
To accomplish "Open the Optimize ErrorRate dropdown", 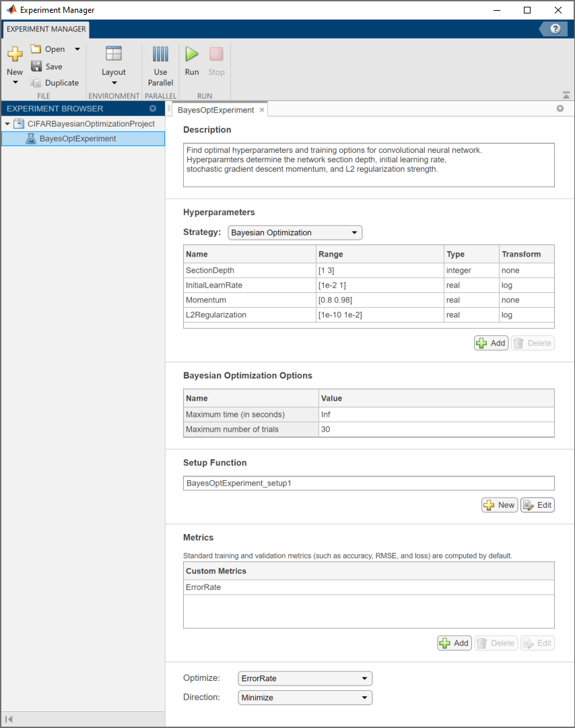I will pos(305,678).
